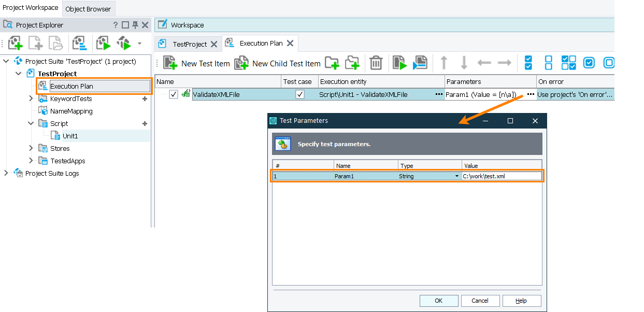Image resolution: width=644 pixels, height=312 pixels.
Task: Click the run focused item icon
Action: point(420,63)
